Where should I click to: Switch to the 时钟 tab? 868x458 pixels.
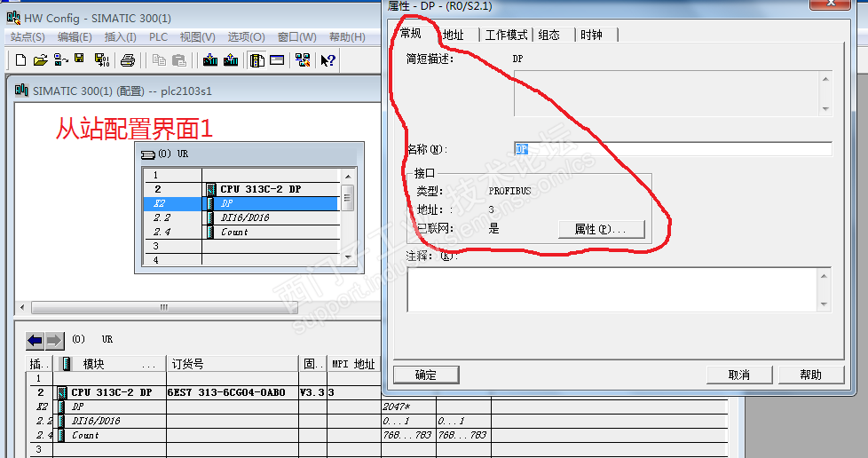point(592,35)
